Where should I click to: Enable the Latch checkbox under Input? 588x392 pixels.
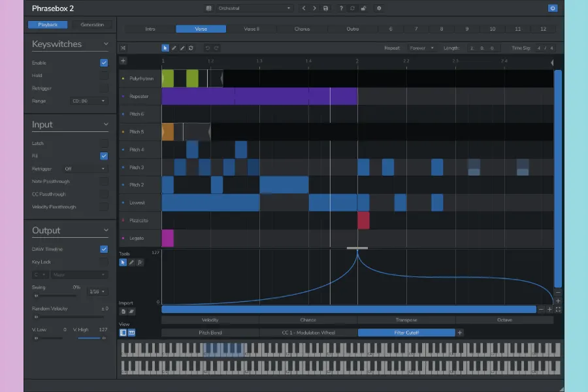(104, 143)
